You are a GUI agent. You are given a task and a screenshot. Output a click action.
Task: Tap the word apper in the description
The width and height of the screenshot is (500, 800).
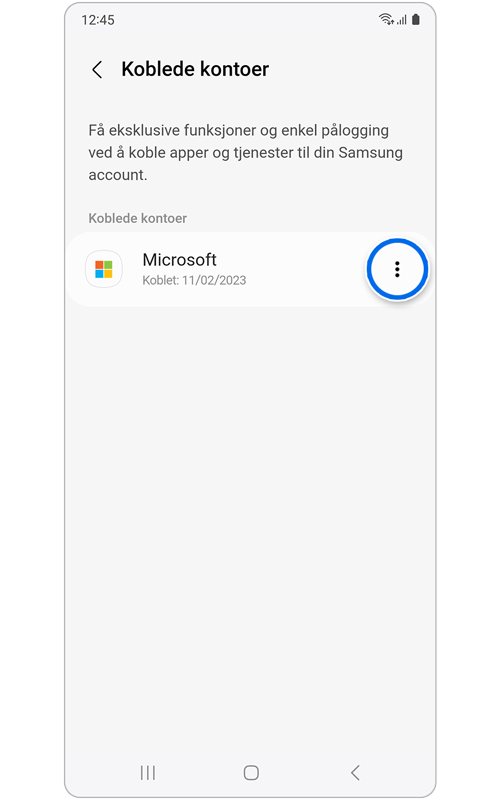tap(189, 153)
